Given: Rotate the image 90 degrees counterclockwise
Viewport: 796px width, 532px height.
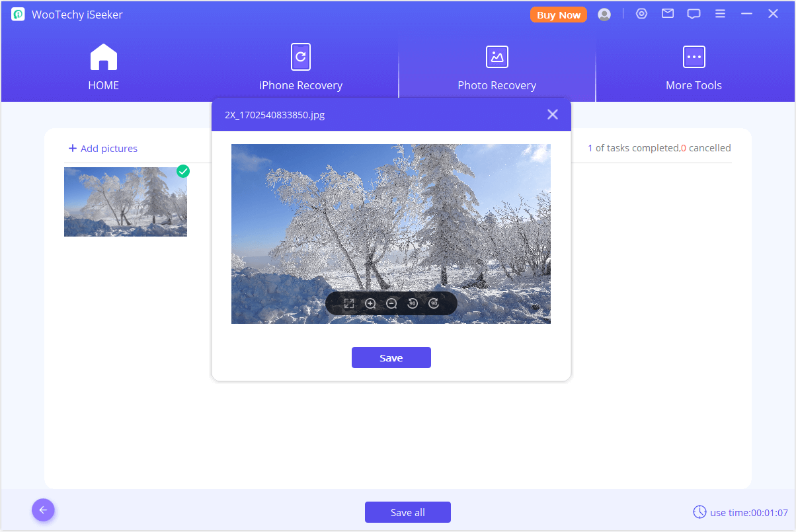Looking at the screenshot, I should (413, 303).
